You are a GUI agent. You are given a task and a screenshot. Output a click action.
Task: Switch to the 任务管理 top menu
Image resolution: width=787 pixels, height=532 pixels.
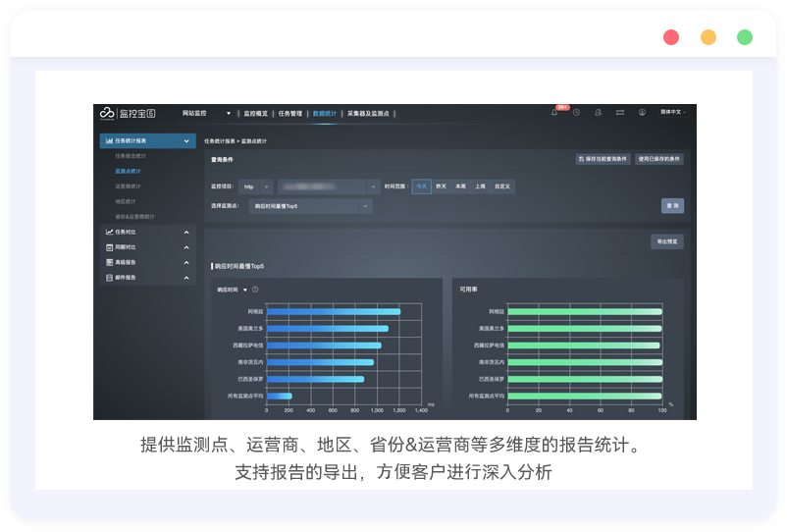(290, 114)
